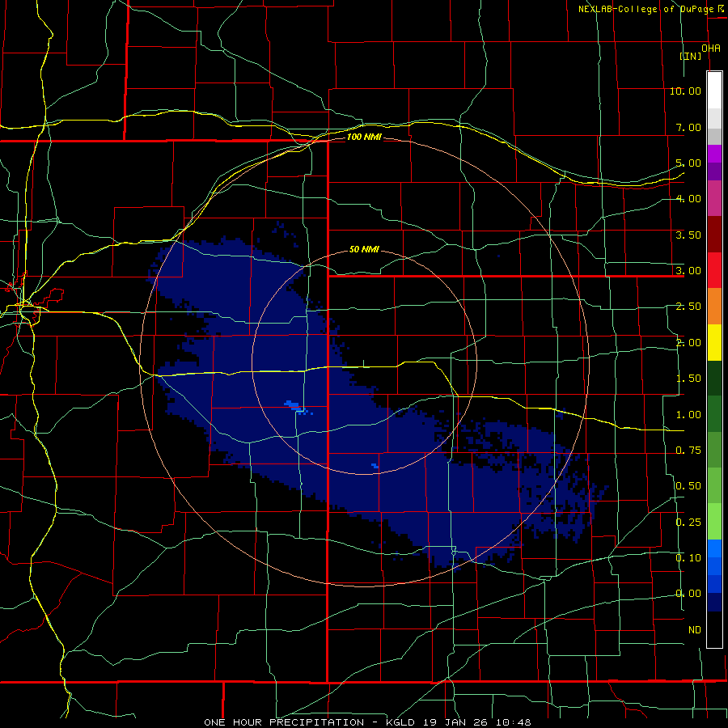Viewport: 728px width, 728px height.
Task: Pick the darkest green swatch near 1.50
Action: 714,378
